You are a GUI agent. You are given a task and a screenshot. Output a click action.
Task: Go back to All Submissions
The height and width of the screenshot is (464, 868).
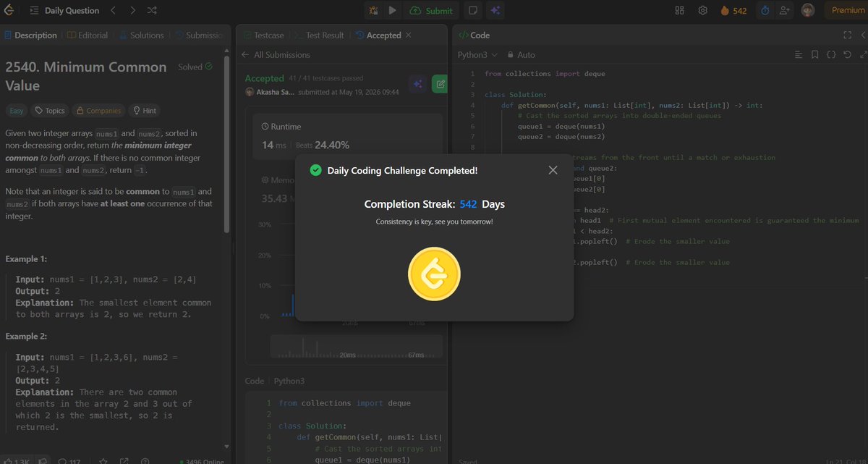[276, 55]
